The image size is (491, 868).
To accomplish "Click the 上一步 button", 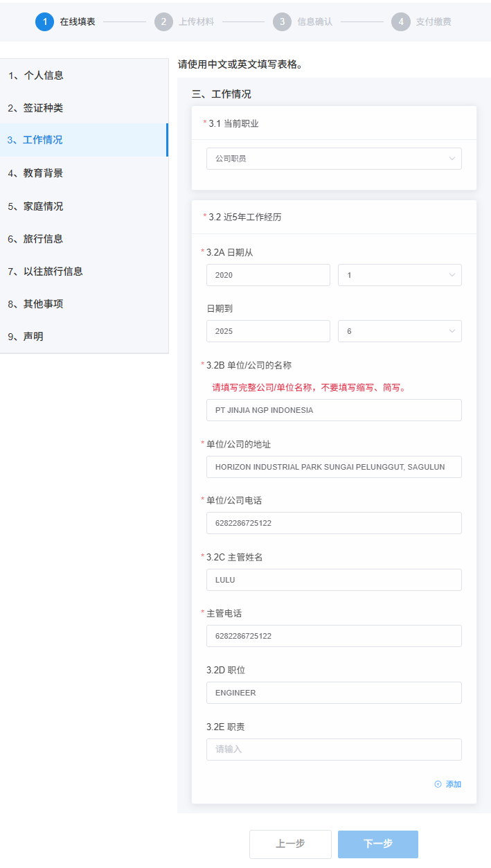I will pyautogui.click(x=290, y=844).
